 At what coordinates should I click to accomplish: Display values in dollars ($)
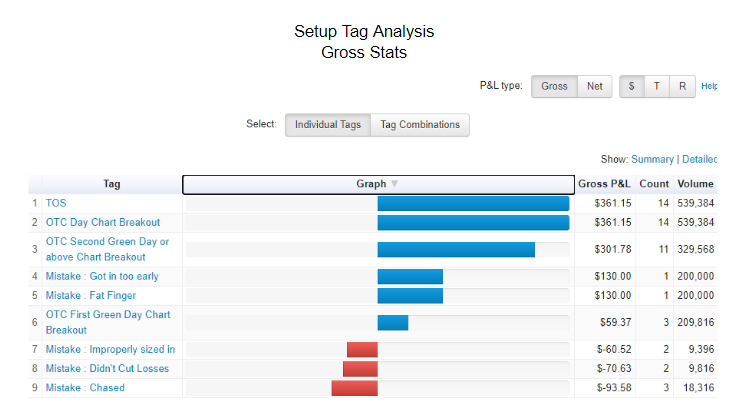631,86
